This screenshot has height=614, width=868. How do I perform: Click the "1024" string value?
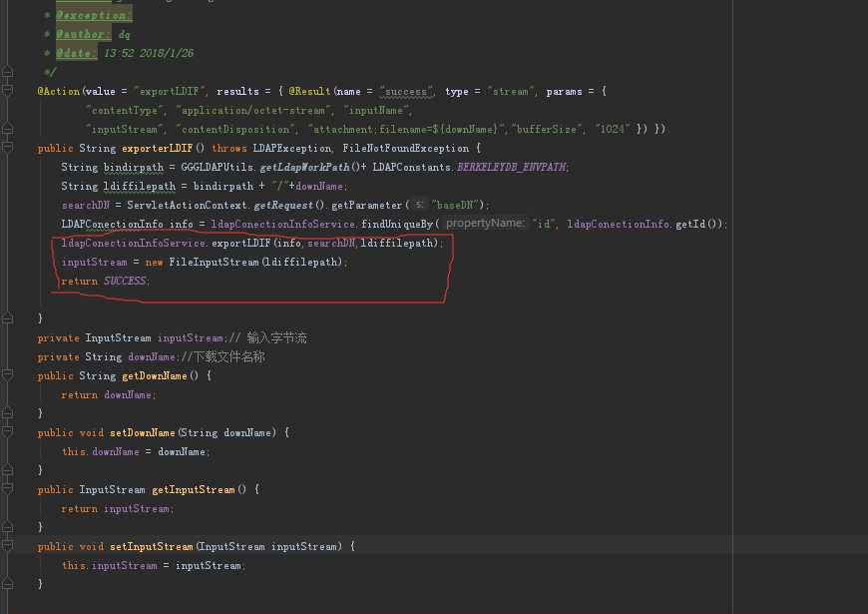coord(613,129)
